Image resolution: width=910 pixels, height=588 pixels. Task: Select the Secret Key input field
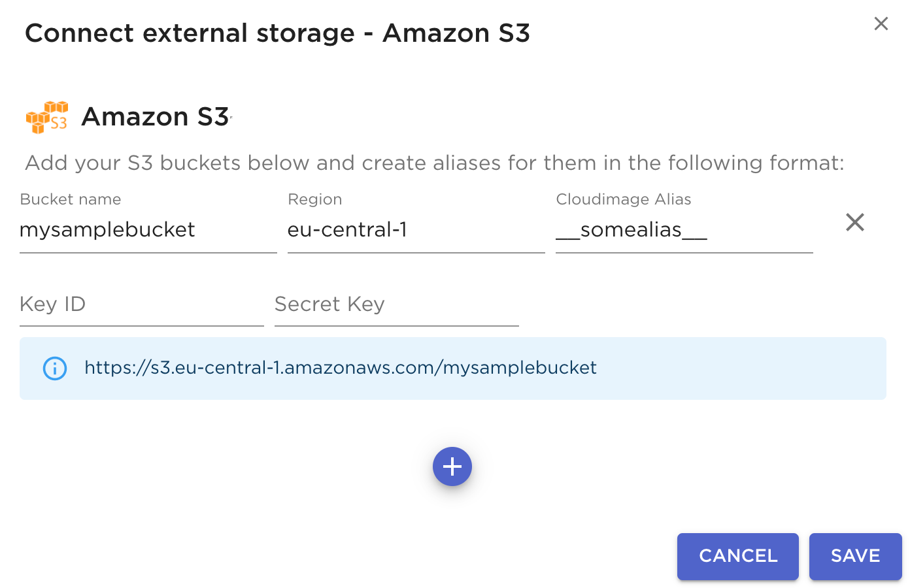[396, 304]
